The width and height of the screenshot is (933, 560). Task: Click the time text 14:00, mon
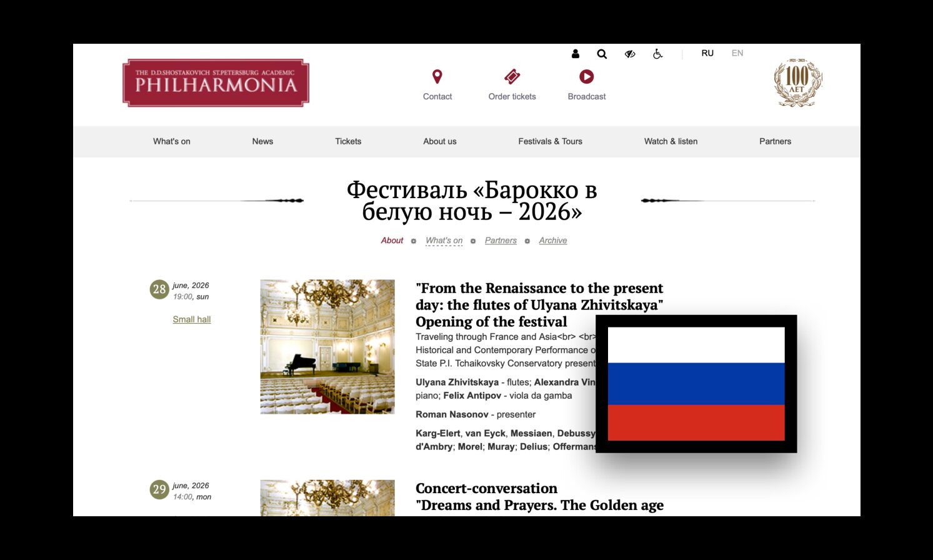coord(192,497)
